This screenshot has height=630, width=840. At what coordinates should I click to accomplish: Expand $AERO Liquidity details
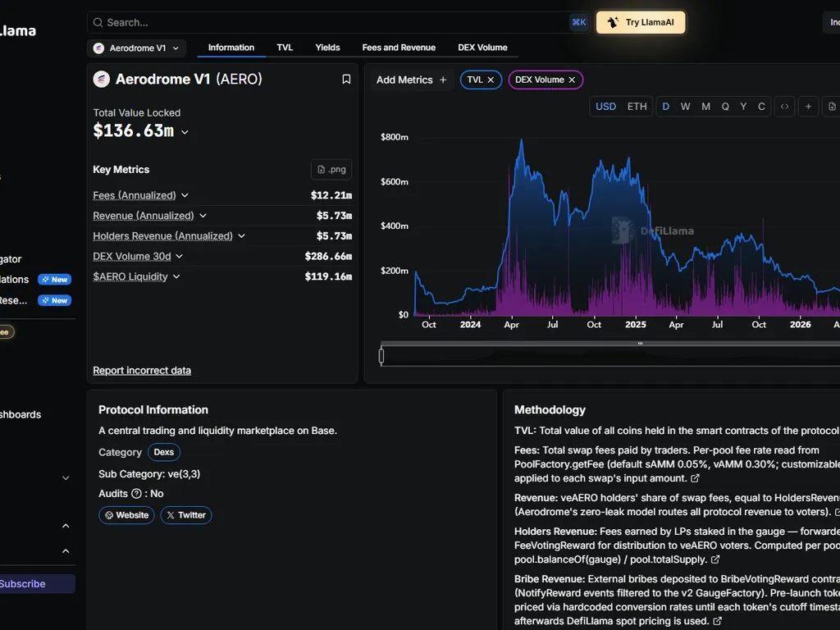177,277
